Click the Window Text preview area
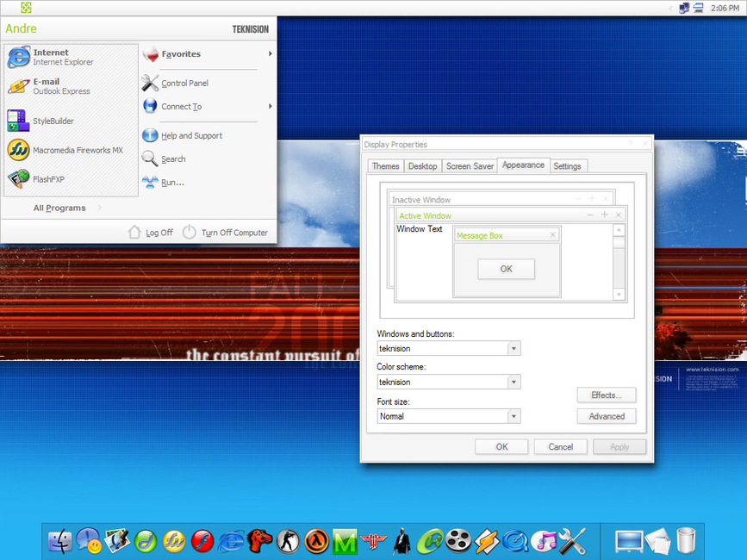 coord(420,229)
